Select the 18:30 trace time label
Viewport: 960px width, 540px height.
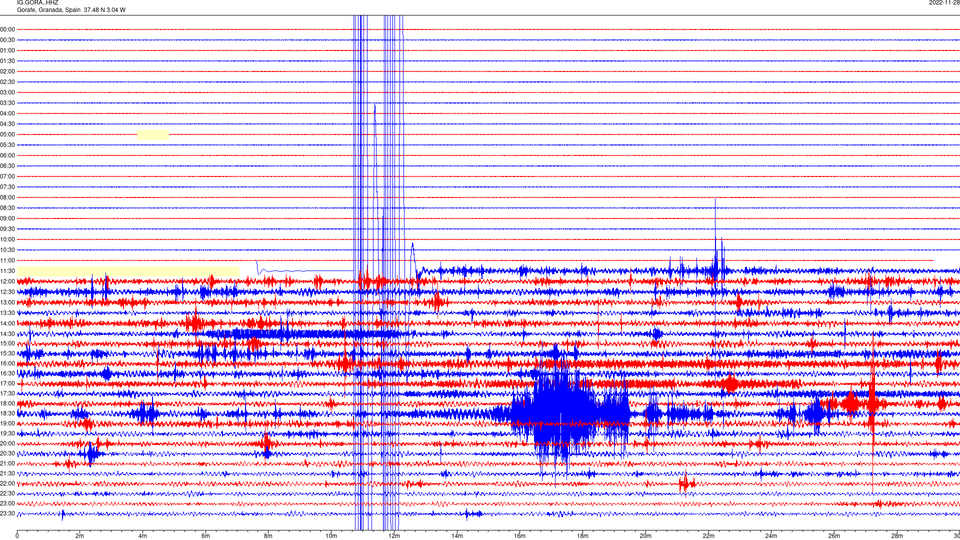[7, 413]
